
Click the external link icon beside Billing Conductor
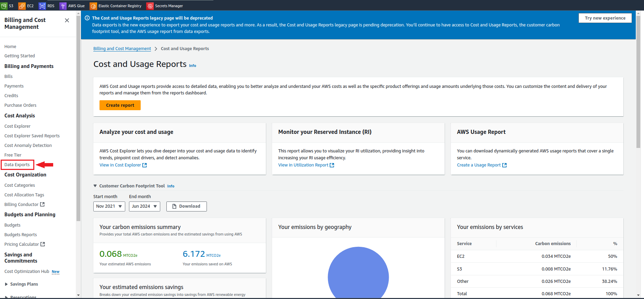(x=42, y=204)
